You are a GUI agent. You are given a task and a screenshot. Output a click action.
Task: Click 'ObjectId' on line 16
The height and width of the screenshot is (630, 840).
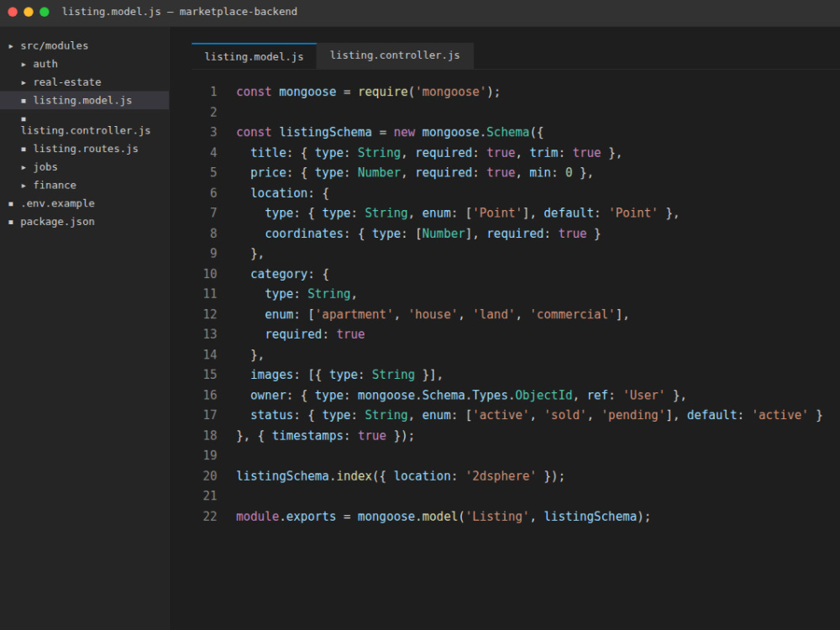[543, 395]
